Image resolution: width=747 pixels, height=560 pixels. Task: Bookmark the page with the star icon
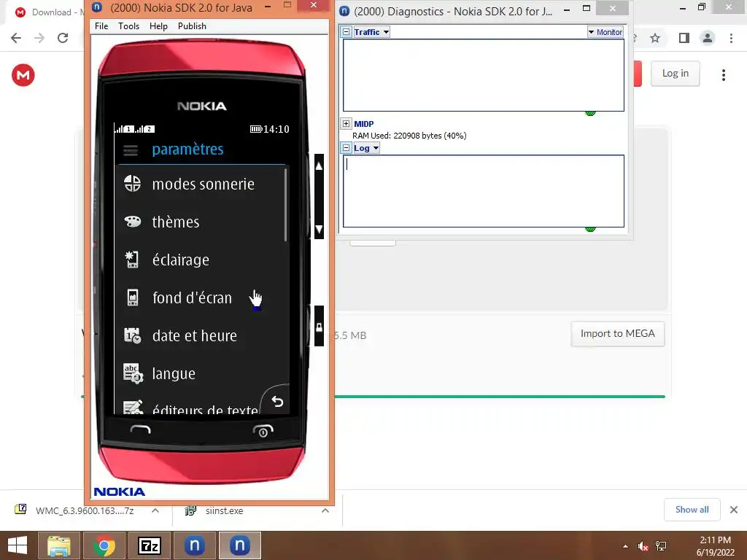pos(655,38)
